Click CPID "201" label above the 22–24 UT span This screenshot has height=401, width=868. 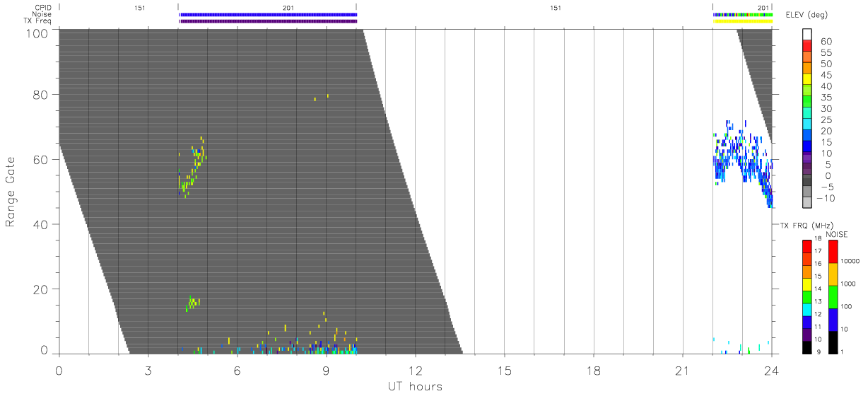click(x=763, y=8)
